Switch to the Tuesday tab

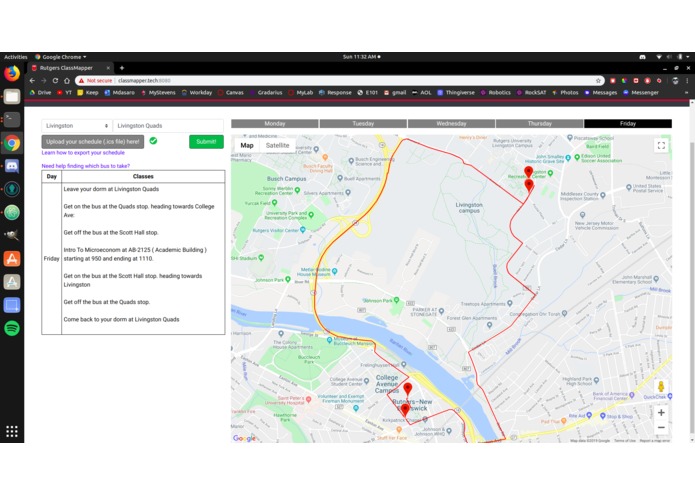(363, 124)
